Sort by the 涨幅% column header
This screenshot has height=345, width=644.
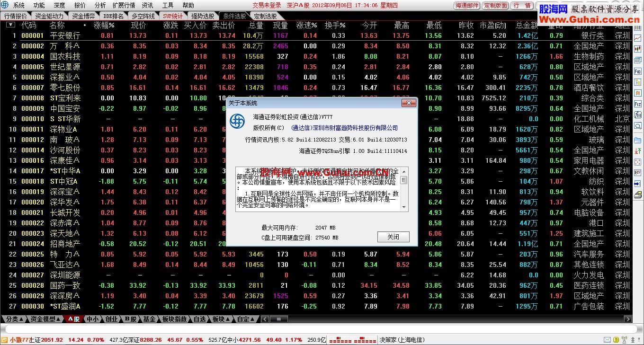(104, 25)
